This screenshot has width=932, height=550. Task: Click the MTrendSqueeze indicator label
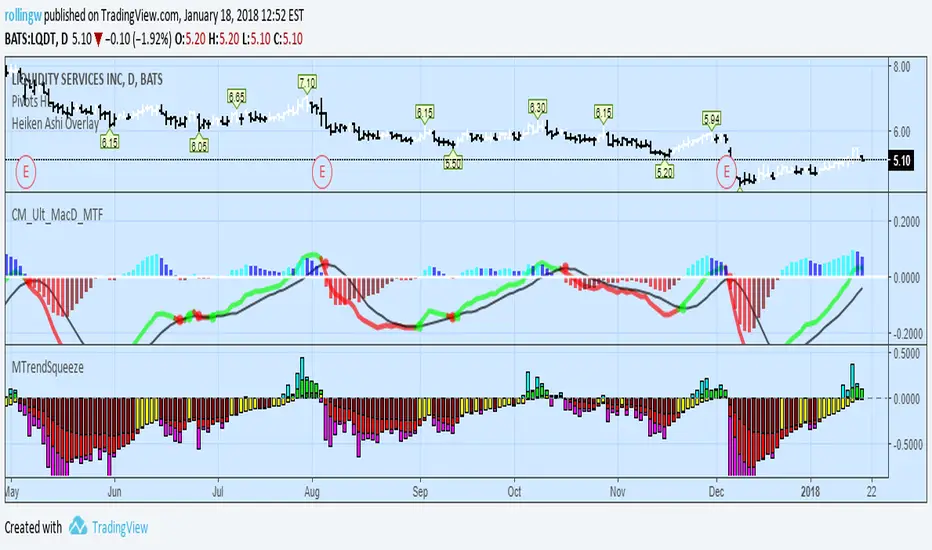coord(48,367)
